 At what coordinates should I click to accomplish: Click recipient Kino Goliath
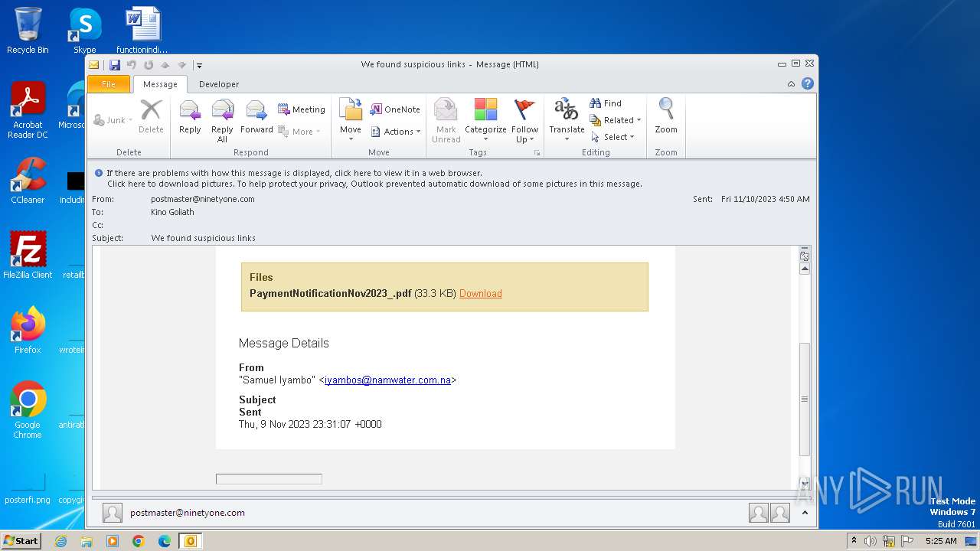pyautogui.click(x=172, y=212)
